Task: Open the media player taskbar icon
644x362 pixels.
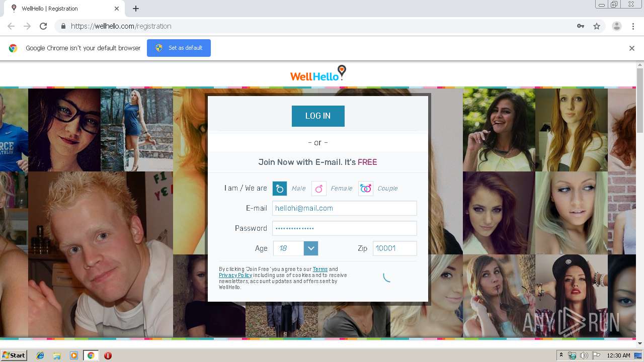Action: click(x=74, y=355)
